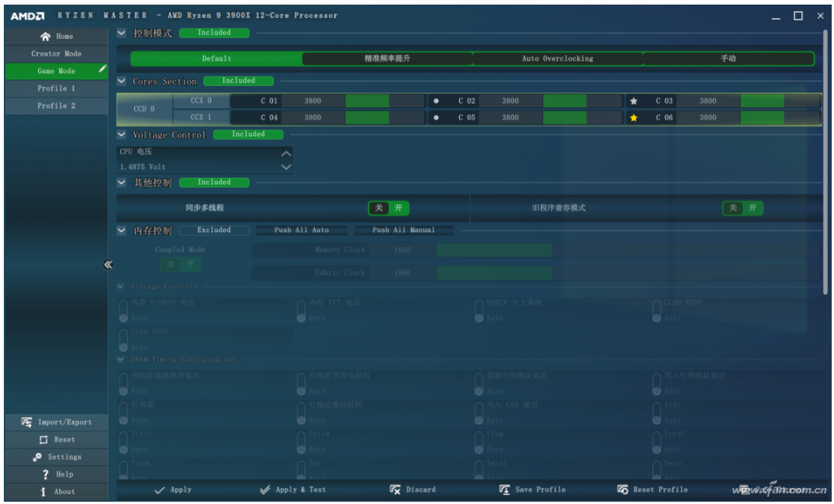
Task: Toggle Included for Voltage Control
Action: pyautogui.click(x=248, y=135)
